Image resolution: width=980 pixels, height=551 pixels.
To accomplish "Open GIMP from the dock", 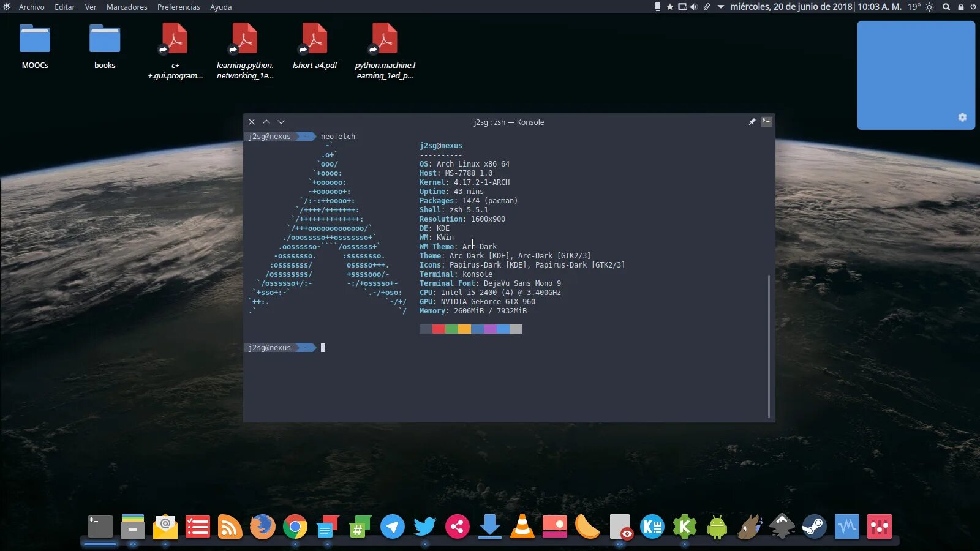I will tap(750, 527).
